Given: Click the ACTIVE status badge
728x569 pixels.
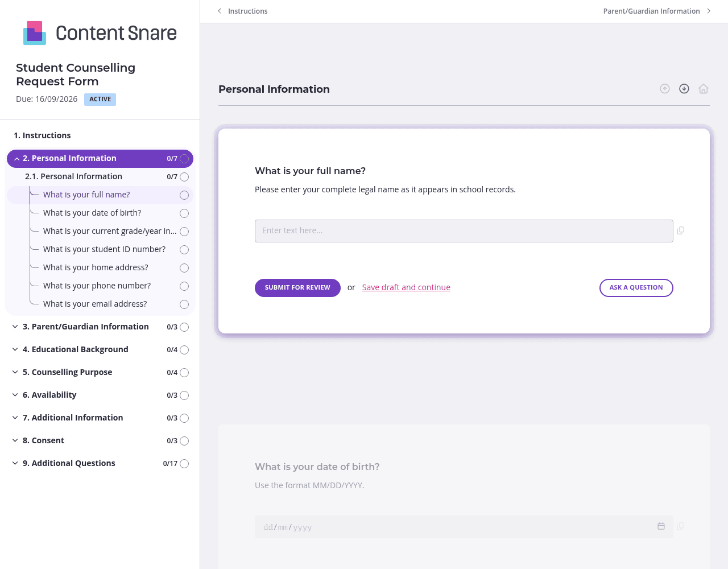Looking at the screenshot, I should (x=100, y=100).
